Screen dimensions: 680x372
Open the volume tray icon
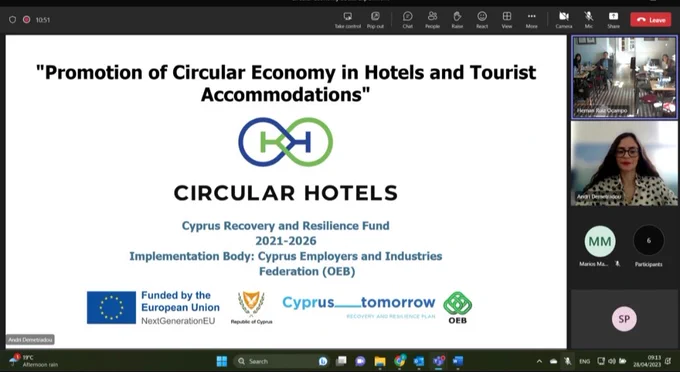point(611,361)
